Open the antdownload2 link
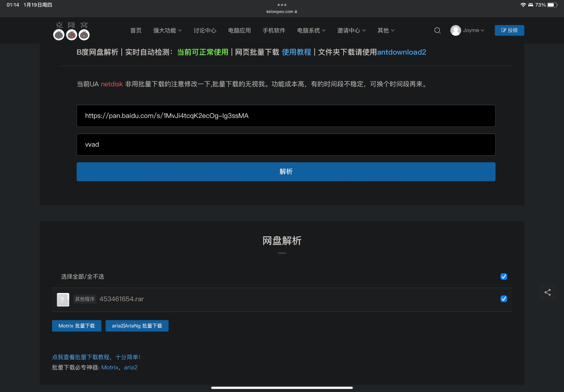The width and height of the screenshot is (564, 392). tap(402, 52)
